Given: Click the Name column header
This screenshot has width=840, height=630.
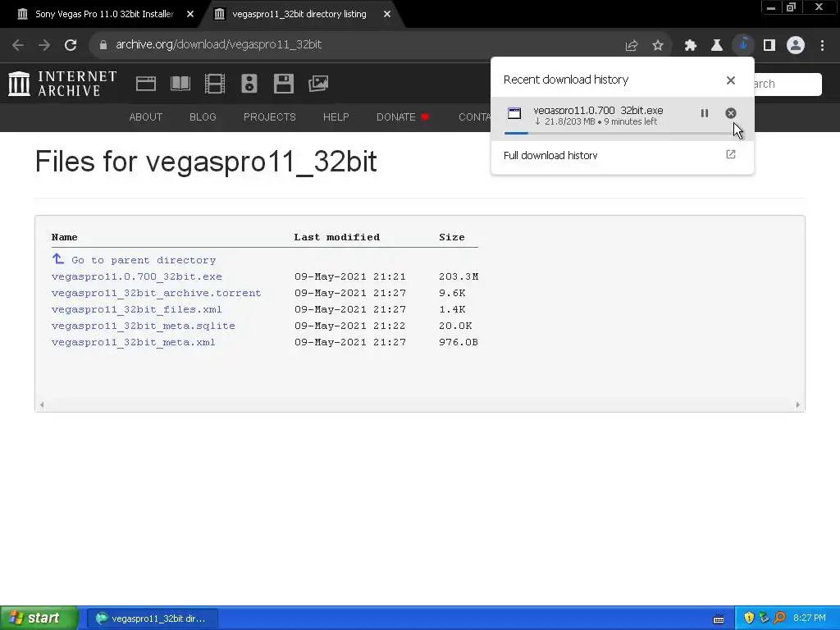Looking at the screenshot, I should 64,237.
